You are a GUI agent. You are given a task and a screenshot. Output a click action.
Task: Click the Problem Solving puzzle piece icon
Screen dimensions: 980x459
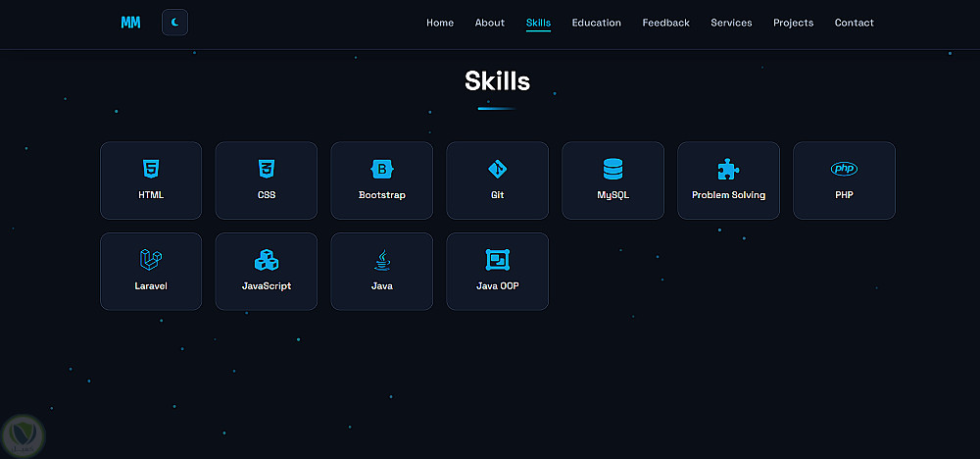point(728,169)
